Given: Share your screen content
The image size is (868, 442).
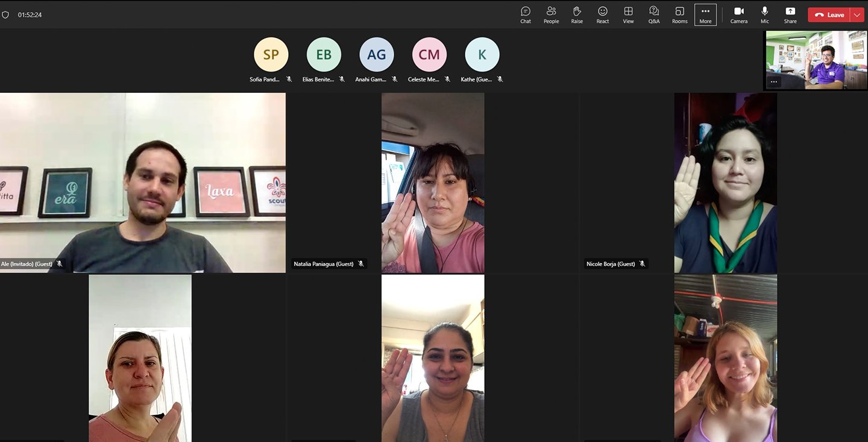Looking at the screenshot, I should coord(790,14).
